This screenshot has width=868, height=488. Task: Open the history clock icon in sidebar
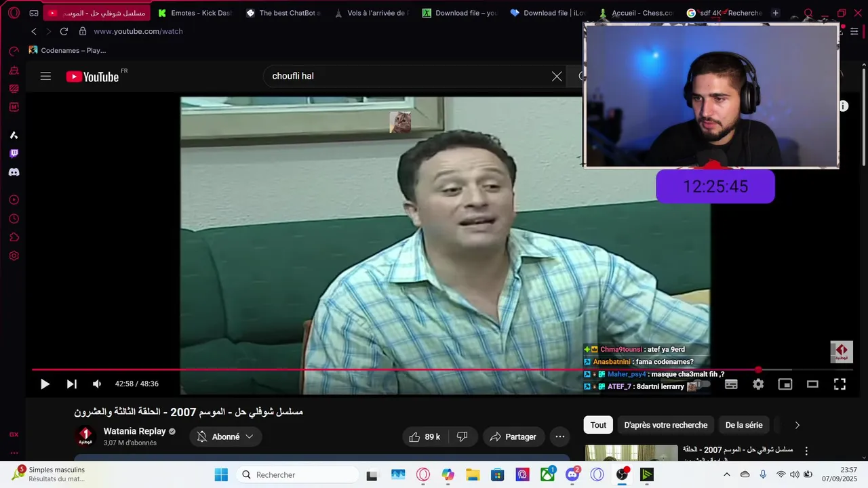point(14,219)
